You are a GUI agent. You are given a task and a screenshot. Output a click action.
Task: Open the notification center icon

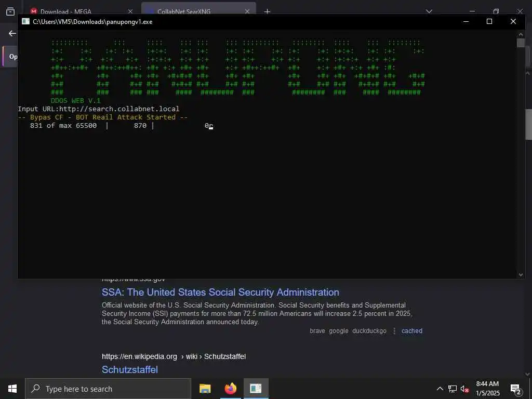tap(516, 389)
